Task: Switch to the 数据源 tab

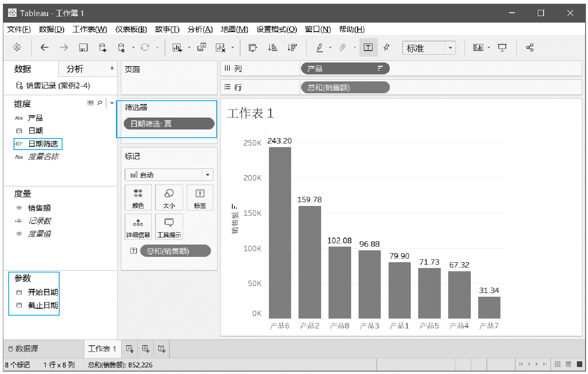Action: (x=23, y=349)
